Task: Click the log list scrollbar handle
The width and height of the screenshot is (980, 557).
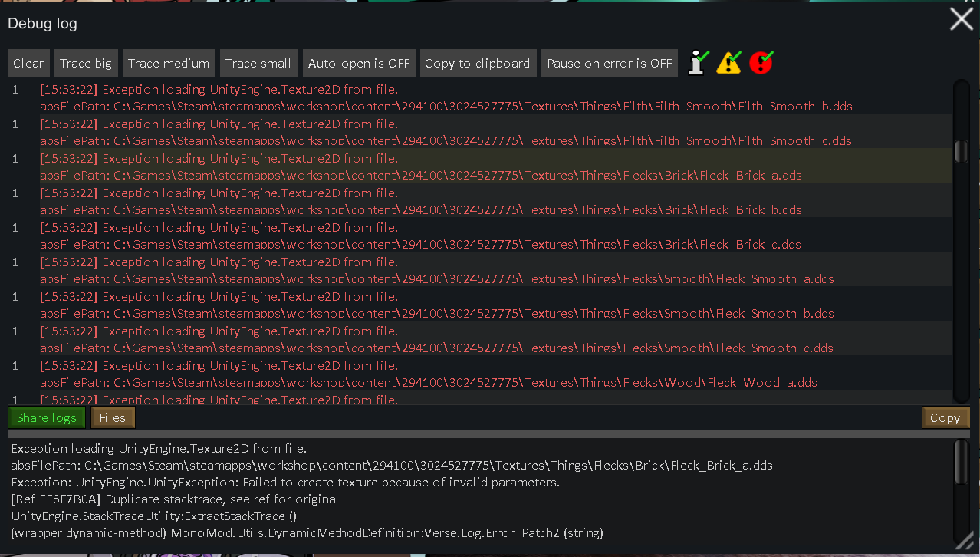Action: point(961,151)
